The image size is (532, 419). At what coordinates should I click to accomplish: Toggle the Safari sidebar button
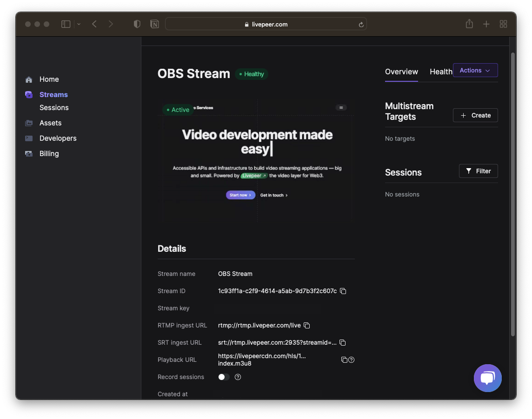click(x=66, y=24)
